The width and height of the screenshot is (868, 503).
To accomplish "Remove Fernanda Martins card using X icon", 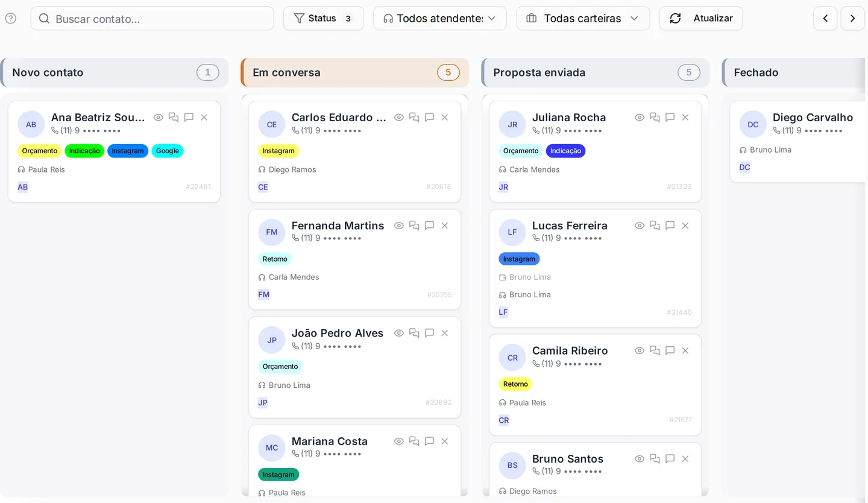I will click(445, 226).
